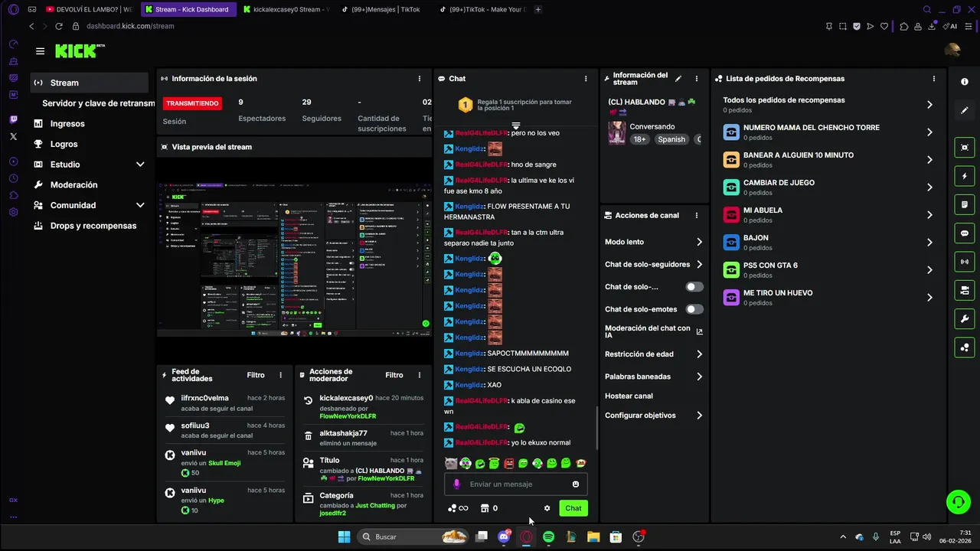Expand the Comunidad sidebar section
Image resolution: width=980 pixels, height=551 pixels.
coord(140,205)
